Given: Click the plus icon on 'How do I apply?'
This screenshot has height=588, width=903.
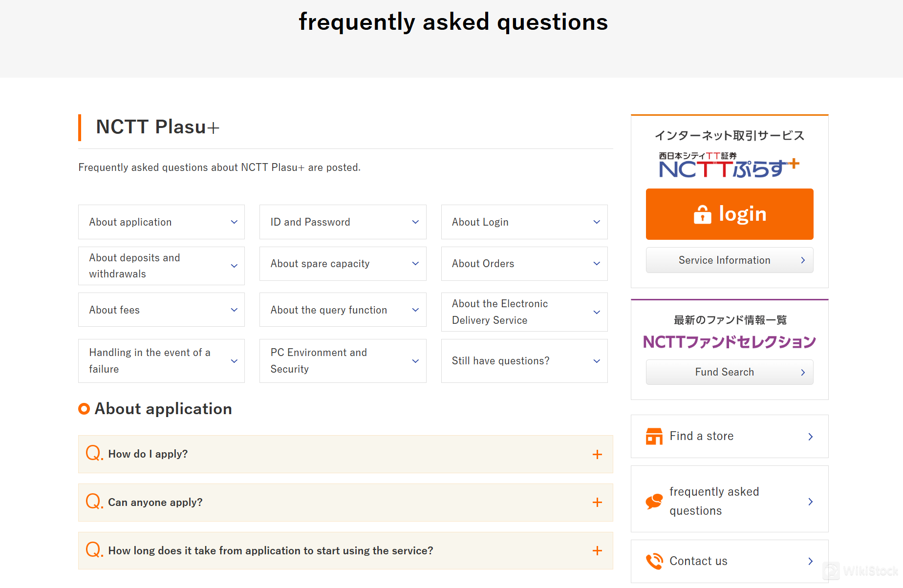Looking at the screenshot, I should (x=597, y=454).
